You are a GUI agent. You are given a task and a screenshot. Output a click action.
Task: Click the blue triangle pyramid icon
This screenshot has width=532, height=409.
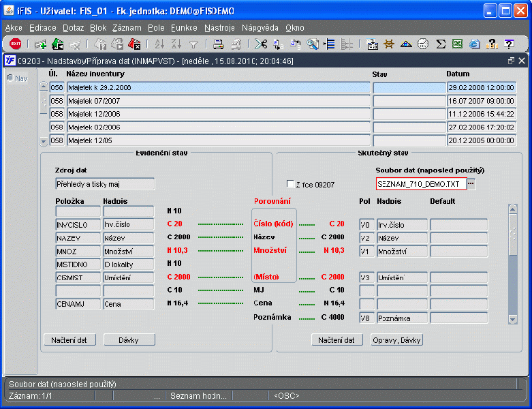tap(406, 44)
